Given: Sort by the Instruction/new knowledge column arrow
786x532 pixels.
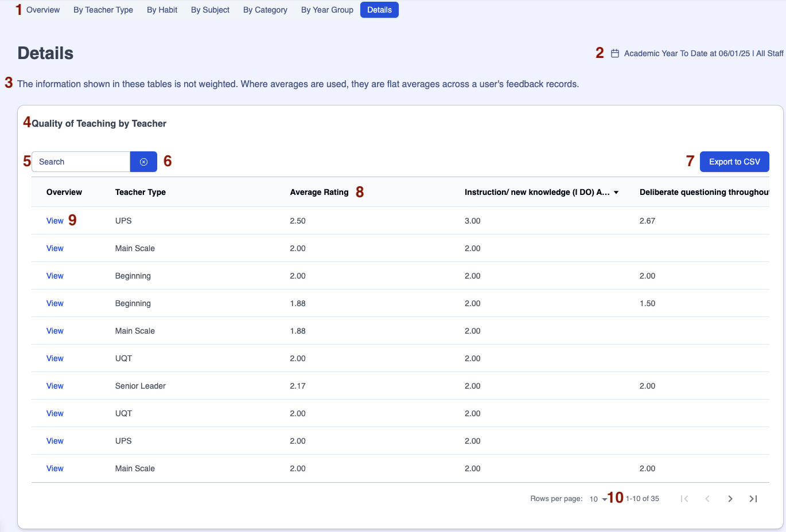Looking at the screenshot, I should pyautogui.click(x=616, y=193).
